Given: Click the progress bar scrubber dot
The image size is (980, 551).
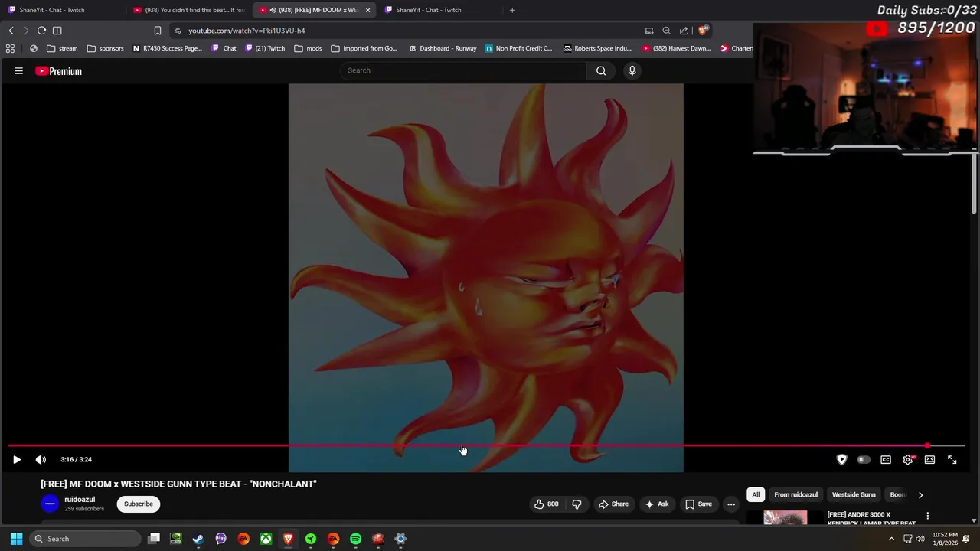Looking at the screenshot, I should [927, 445].
